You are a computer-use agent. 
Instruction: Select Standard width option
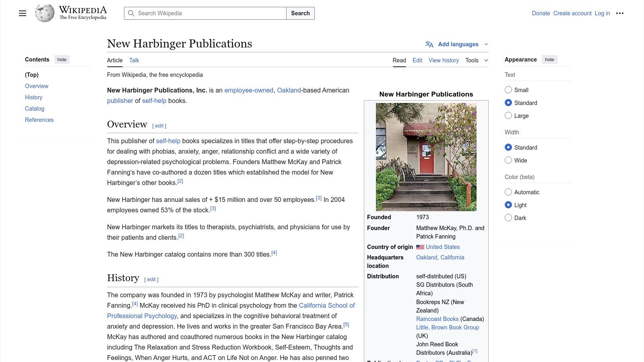click(508, 147)
